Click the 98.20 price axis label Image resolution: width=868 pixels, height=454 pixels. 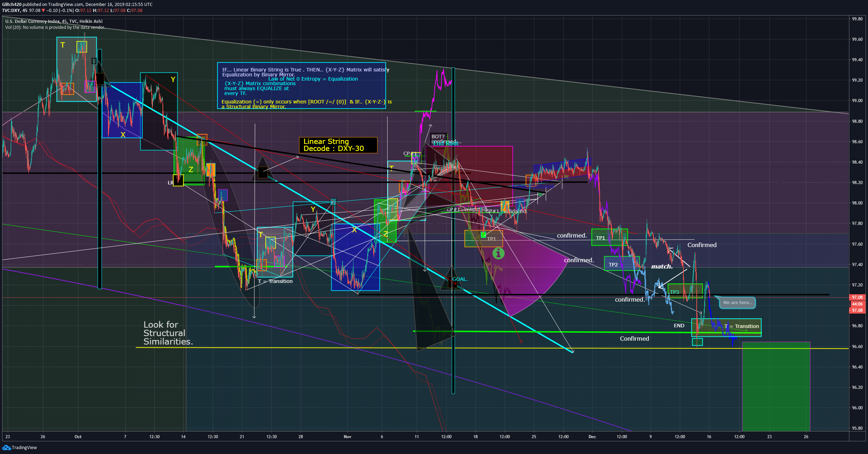[x=857, y=183]
